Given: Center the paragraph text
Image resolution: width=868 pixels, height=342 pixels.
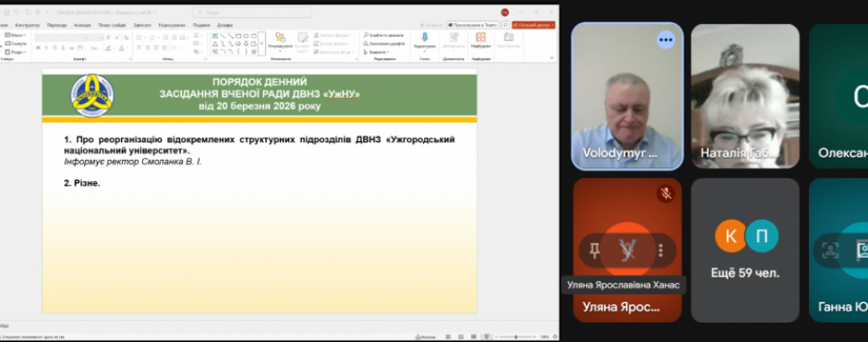Looking at the screenshot, I should point(147,48).
